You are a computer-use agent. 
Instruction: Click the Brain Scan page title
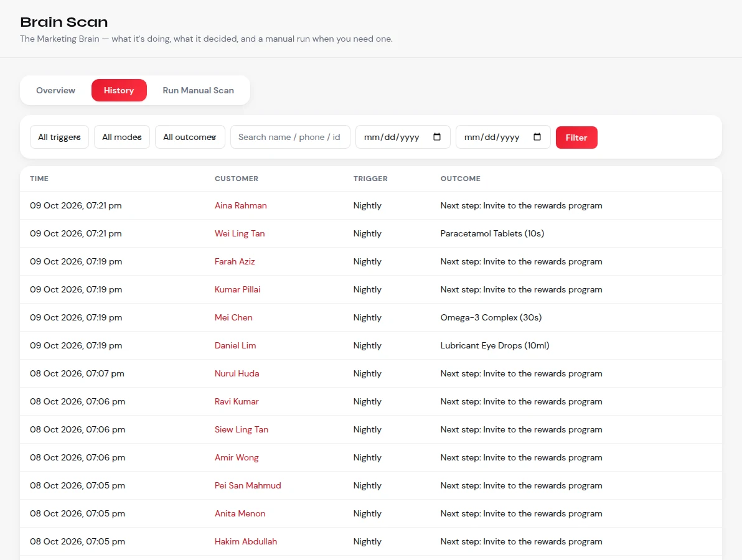click(64, 22)
